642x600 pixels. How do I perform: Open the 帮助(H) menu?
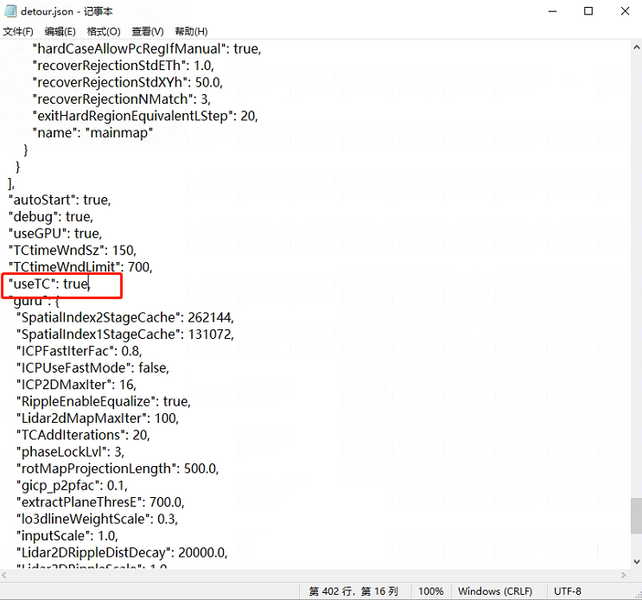pos(191,31)
